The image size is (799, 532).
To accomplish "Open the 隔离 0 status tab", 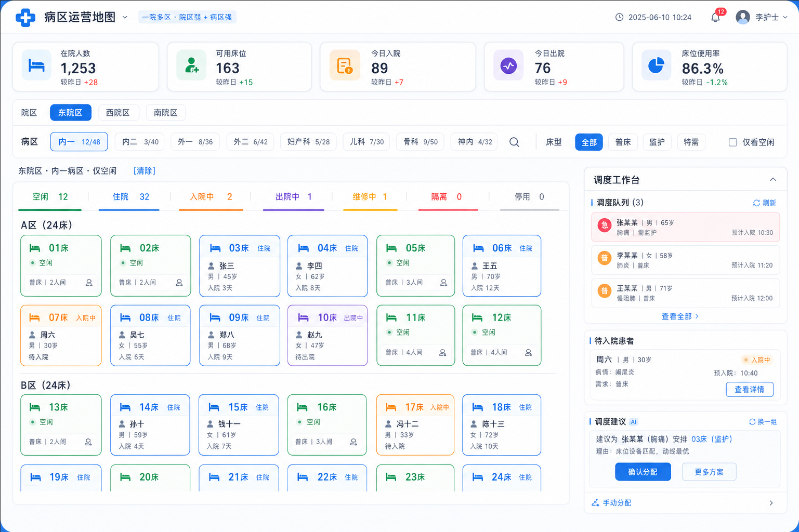I will [448, 197].
